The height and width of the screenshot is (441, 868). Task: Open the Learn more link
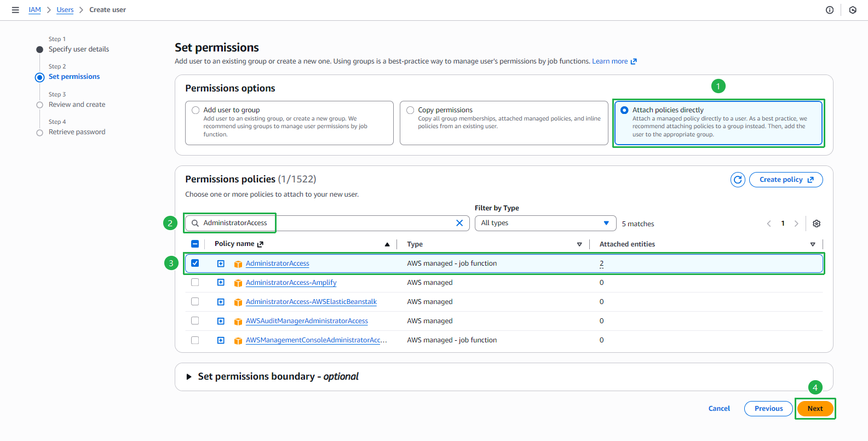tap(610, 61)
